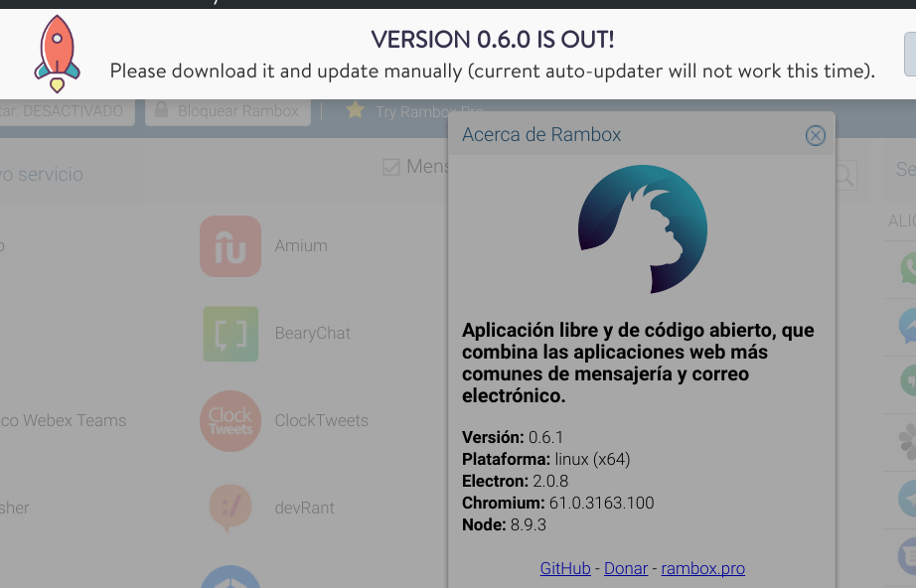Select the devRant service name
916x588 pixels.
[x=304, y=508]
